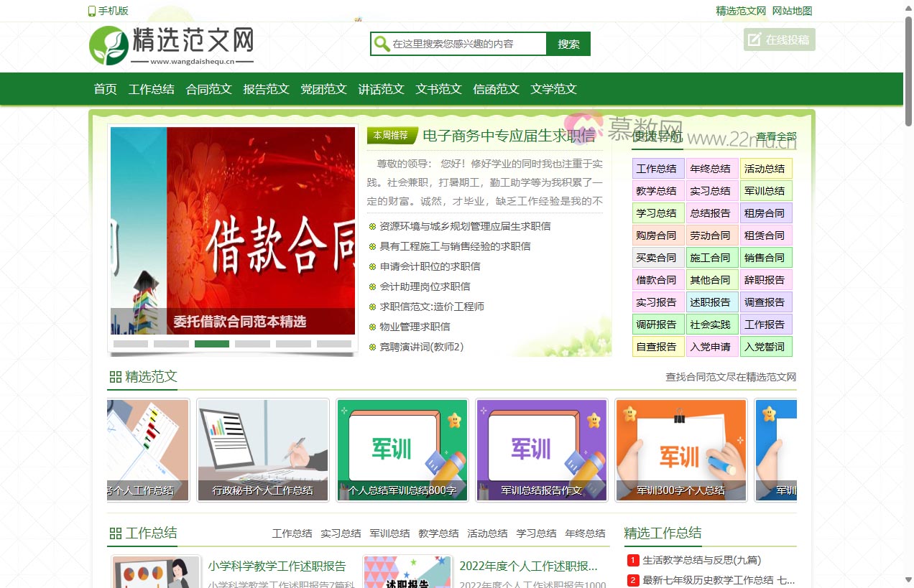Open the 入党誓词 category link

click(765, 346)
